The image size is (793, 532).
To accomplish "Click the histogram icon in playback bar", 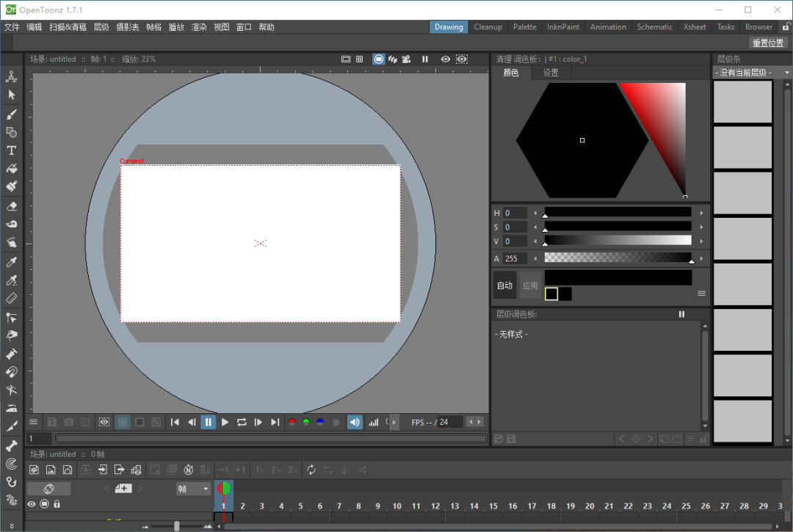I will point(374,423).
